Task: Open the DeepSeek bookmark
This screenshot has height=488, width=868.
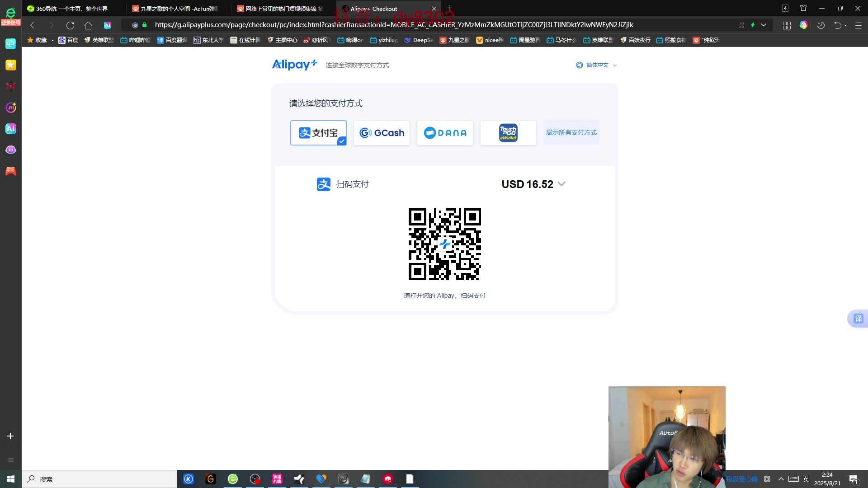Action: point(419,40)
